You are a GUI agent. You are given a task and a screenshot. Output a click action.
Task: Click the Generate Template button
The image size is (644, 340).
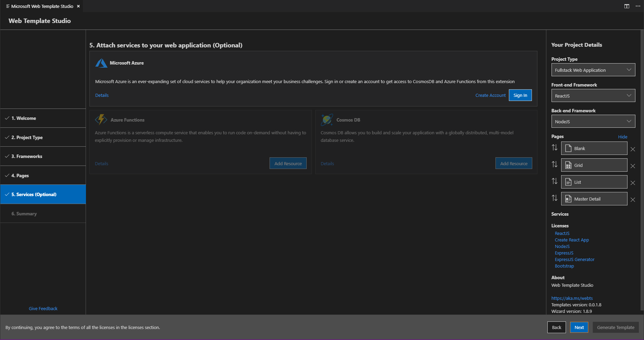616,327
